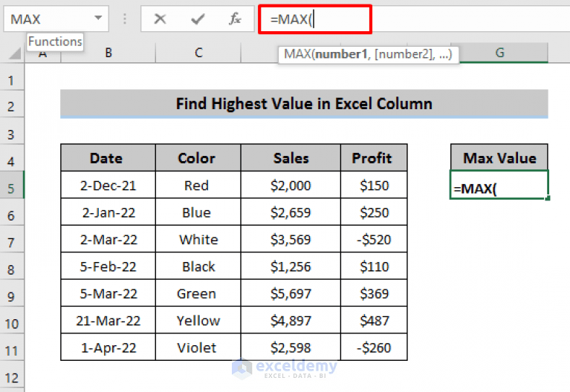
Task: Select the sales cell $5,697
Action: click(x=291, y=293)
